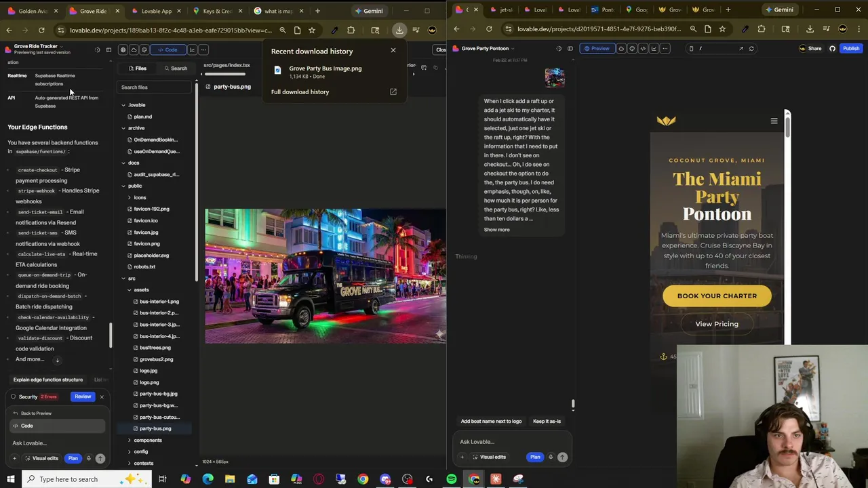Switch to Code view in left Lovable toolbar
The width and height of the screenshot is (868, 488).
click(x=167, y=50)
